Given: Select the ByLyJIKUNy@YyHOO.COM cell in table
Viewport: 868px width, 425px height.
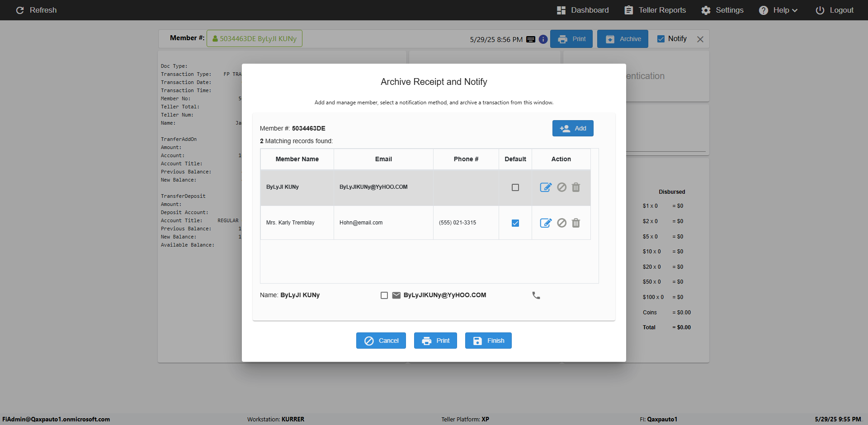Looking at the screenshot, I should (x=383, y=187).
